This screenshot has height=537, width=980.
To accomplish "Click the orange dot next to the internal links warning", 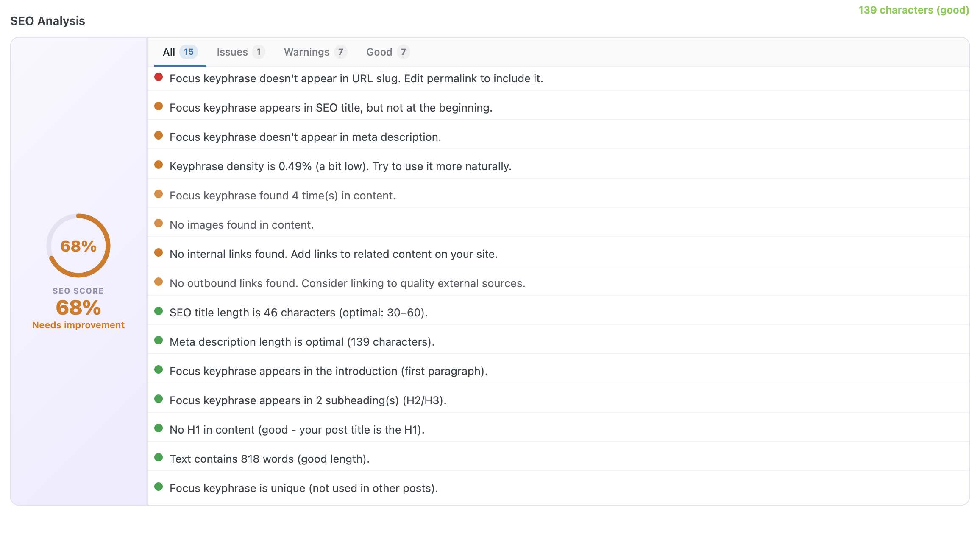I will coord(159,253).
